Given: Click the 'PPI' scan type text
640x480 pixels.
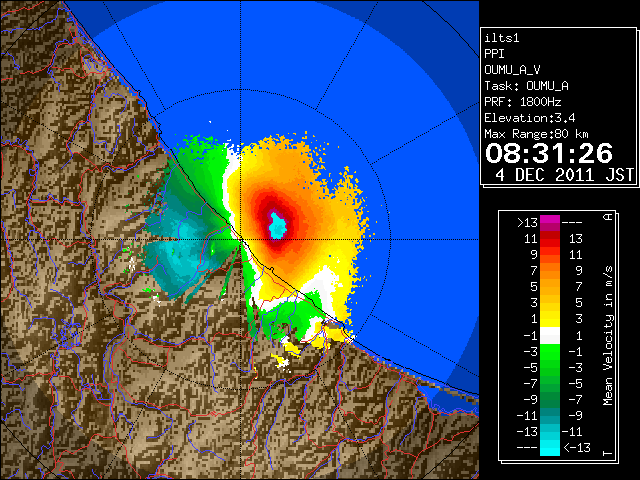Looking at the screenshot, I should tap(494, 54).
